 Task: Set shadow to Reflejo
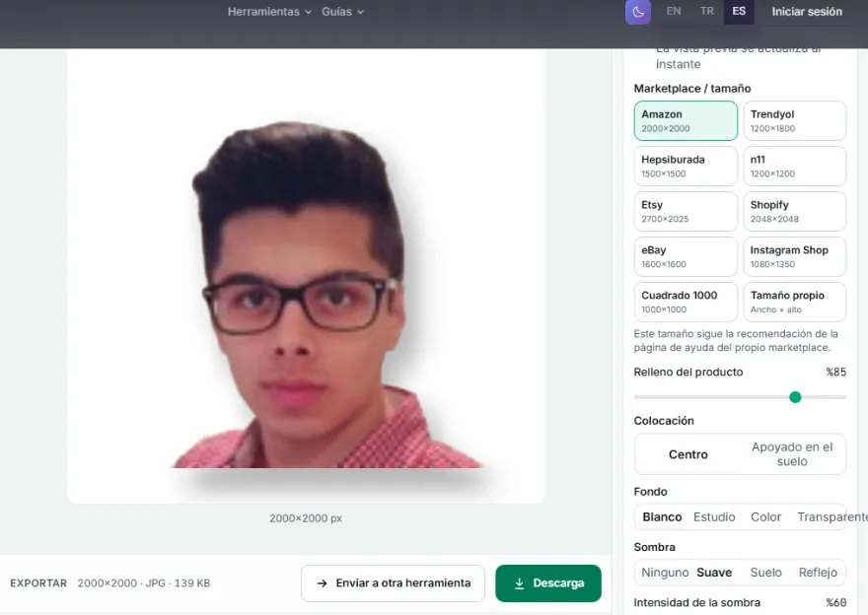[818, 573]
